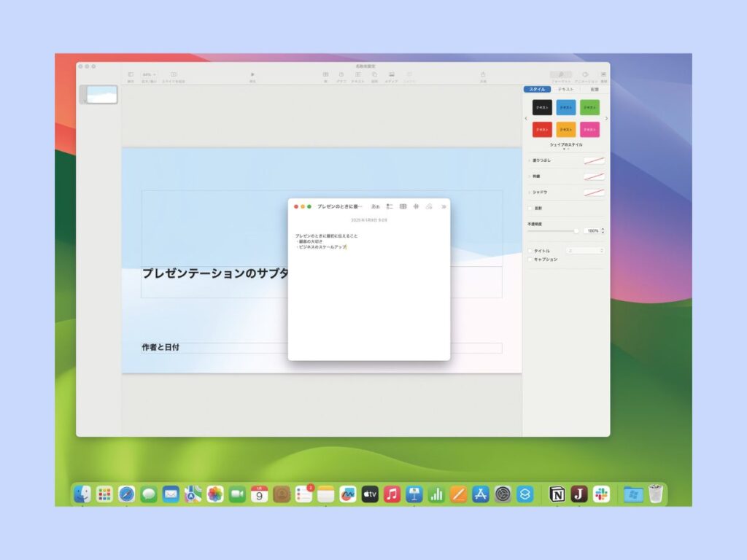Open Pages from the Dock

458,494
